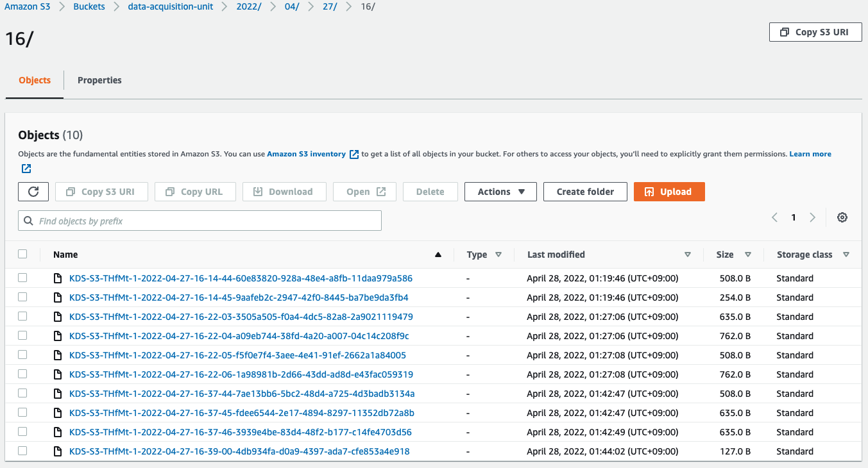
Task: Select the Objects tab
Action: coord(34,80)
